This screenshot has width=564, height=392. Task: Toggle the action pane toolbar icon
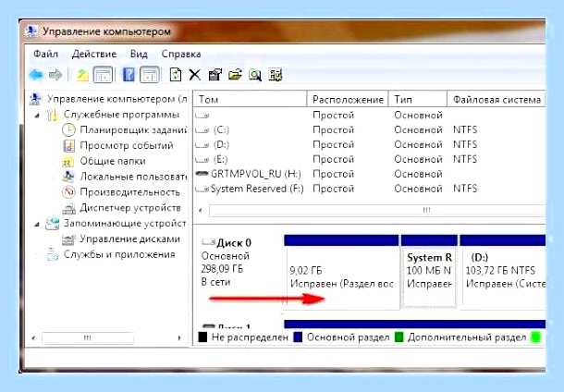pos(150,75)
